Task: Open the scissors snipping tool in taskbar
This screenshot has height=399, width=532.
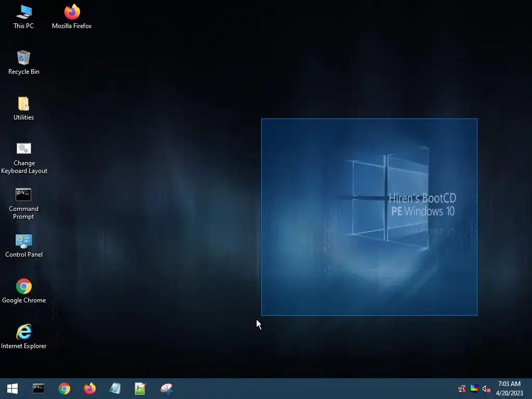Action: 166,389
